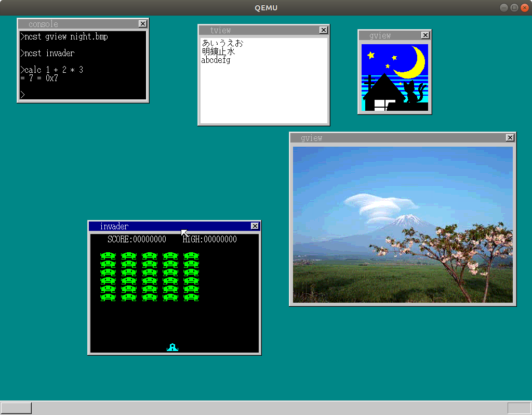The image size is (532, 415).
Task: Click the large gview window title text
Action: (312, 138)
